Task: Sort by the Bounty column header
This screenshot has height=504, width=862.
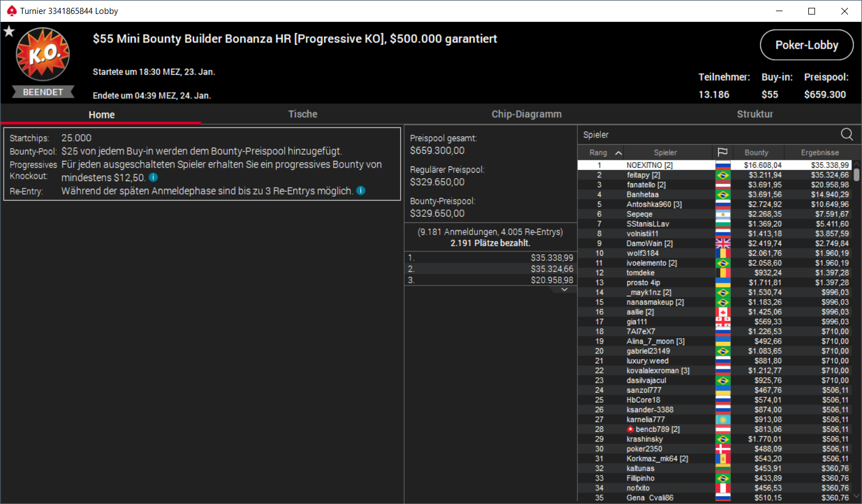Action: click(x=756, y=153)
